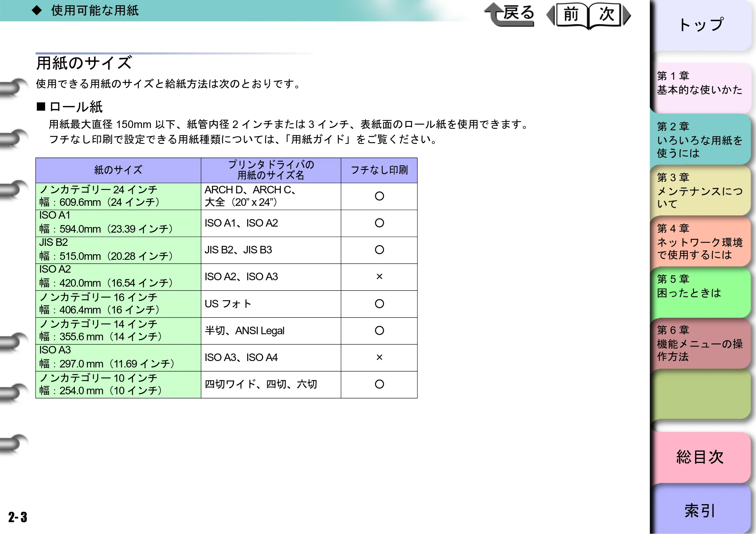This screenshot has width=756, height=534.
Task: Click the 用紙のサイズ heading
Action: click(84, 63)
